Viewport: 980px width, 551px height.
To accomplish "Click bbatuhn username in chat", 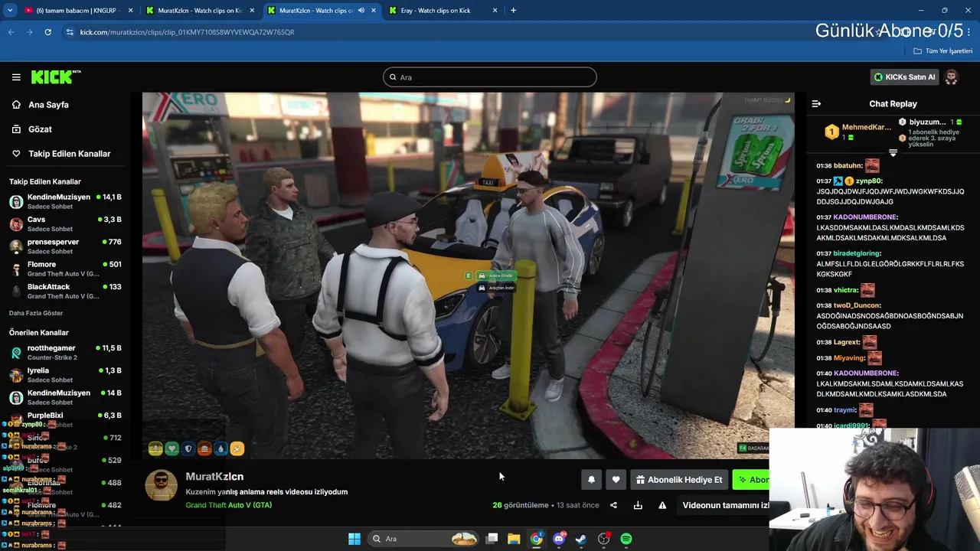I will coord(848,165).
